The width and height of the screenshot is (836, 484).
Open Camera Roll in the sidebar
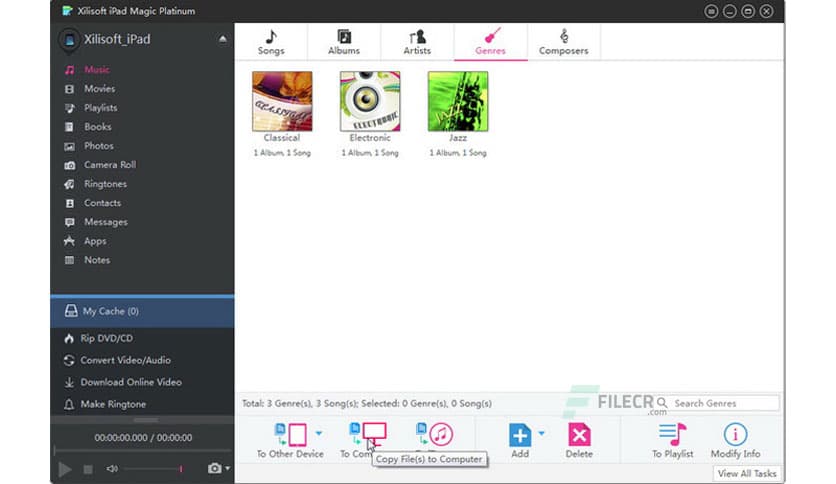pos(110,165)
